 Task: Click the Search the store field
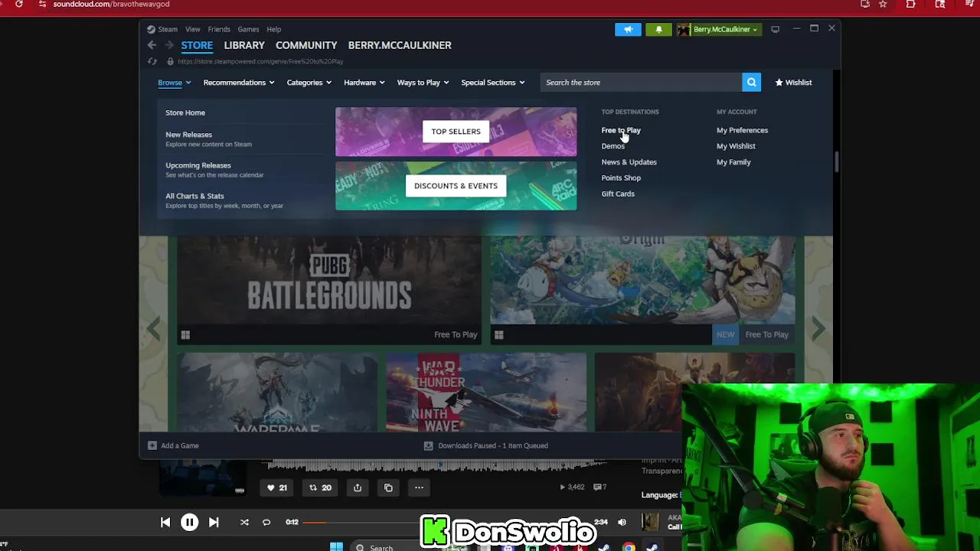(x=641, y=83)
